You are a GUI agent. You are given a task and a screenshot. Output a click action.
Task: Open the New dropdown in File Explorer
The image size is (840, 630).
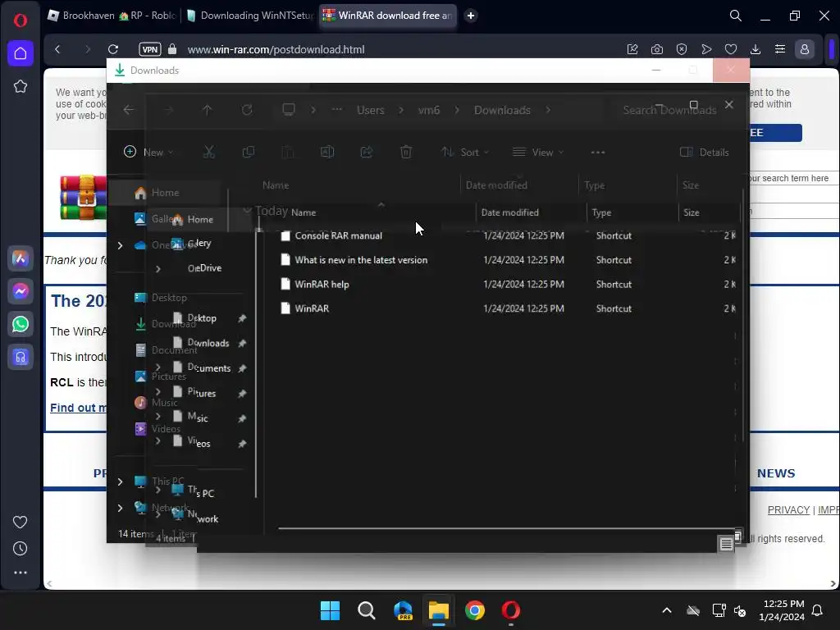(x=148, y=152)
